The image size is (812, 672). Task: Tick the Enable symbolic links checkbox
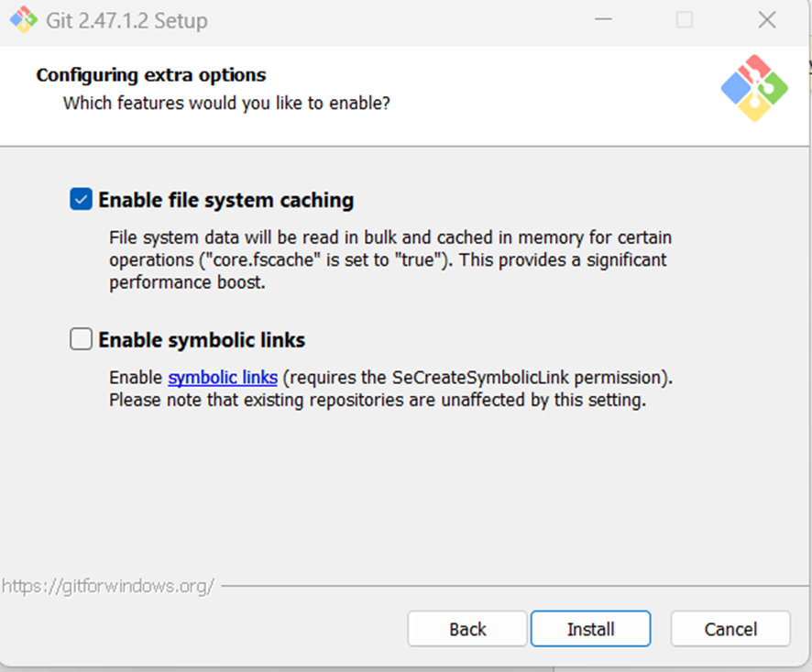tap(82, 340)
